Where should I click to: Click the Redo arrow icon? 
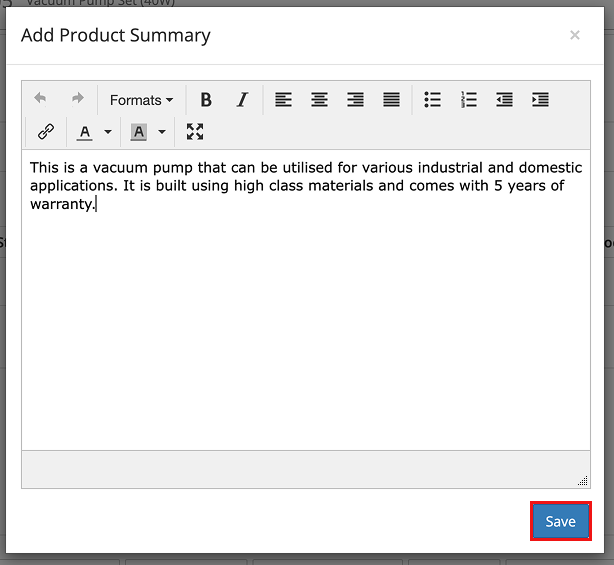point(77,99)
